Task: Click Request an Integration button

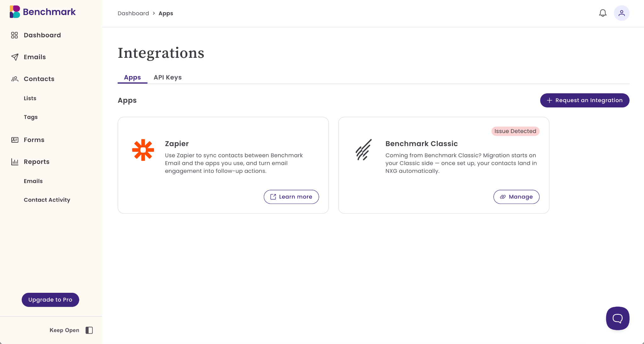Action: (x=585, y=100)
